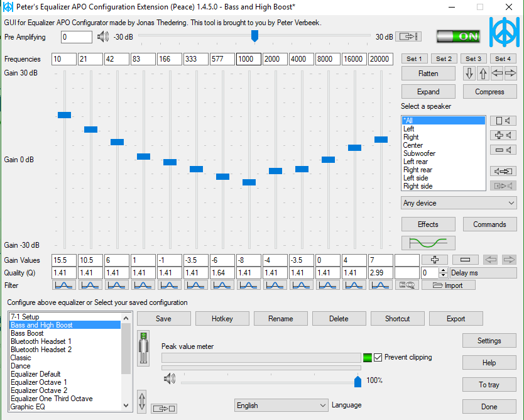Select the Graphic EQ configuration

pos(65,407)
